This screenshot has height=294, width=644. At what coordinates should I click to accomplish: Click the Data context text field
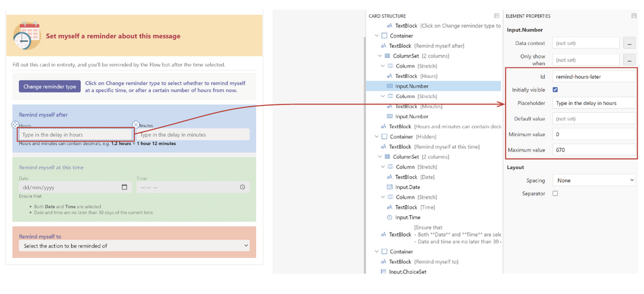tap(586, 43)
